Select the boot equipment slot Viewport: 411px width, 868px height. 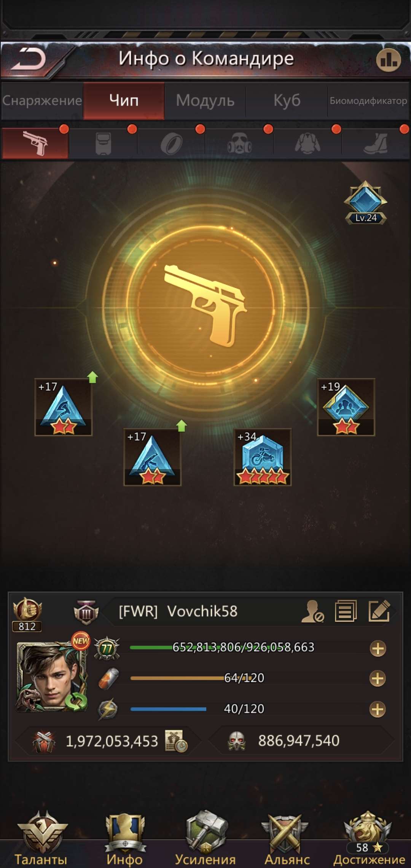pos(376,144)
